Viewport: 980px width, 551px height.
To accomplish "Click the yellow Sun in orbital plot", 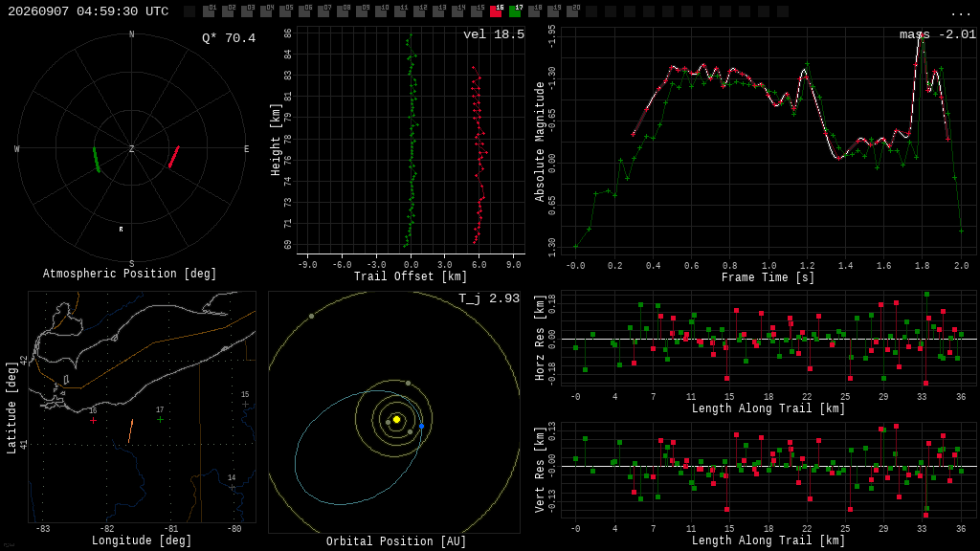I will [396, 419].
